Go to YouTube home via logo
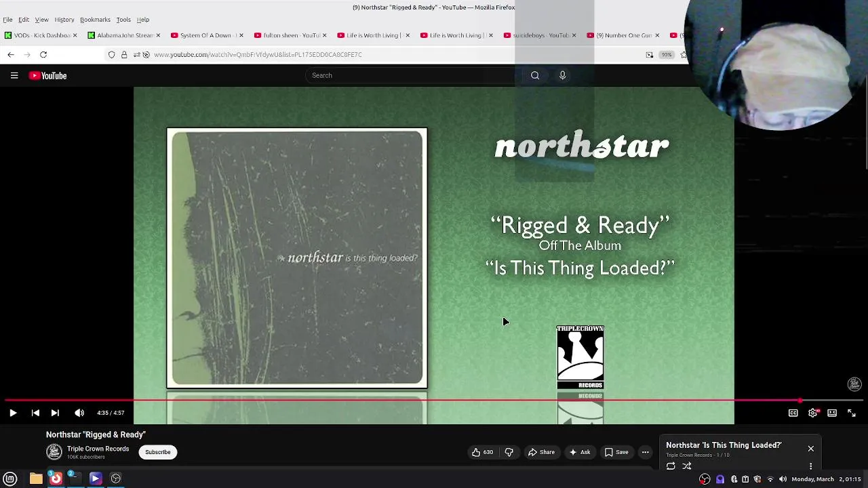 [47, 75]
